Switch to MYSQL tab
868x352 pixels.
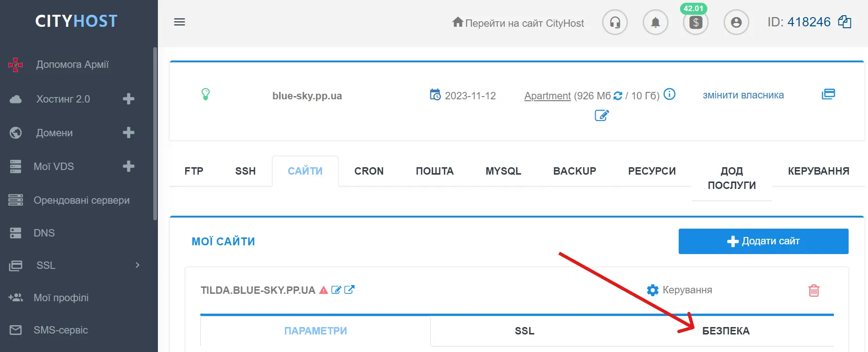503,171
